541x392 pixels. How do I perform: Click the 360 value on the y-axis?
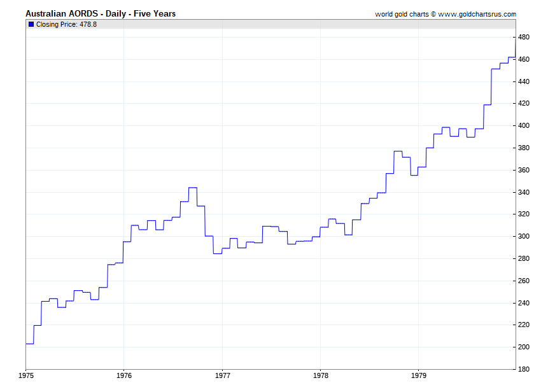[x=524, y=170]
